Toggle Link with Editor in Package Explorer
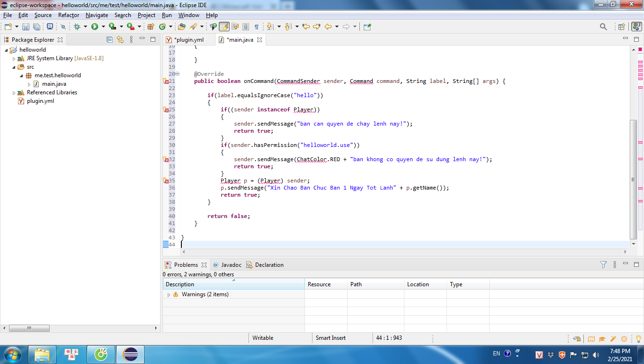The image size is (644, 364). pos(120,39)
